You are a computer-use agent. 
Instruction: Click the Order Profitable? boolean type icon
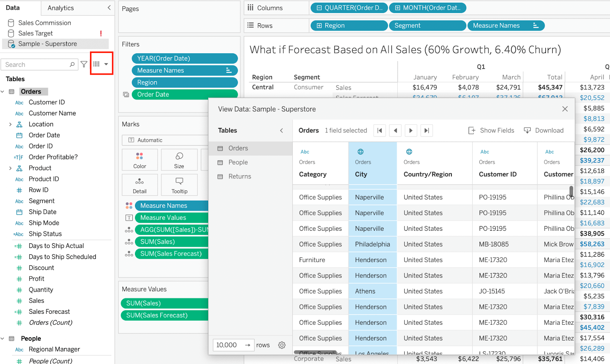(19, 157)
